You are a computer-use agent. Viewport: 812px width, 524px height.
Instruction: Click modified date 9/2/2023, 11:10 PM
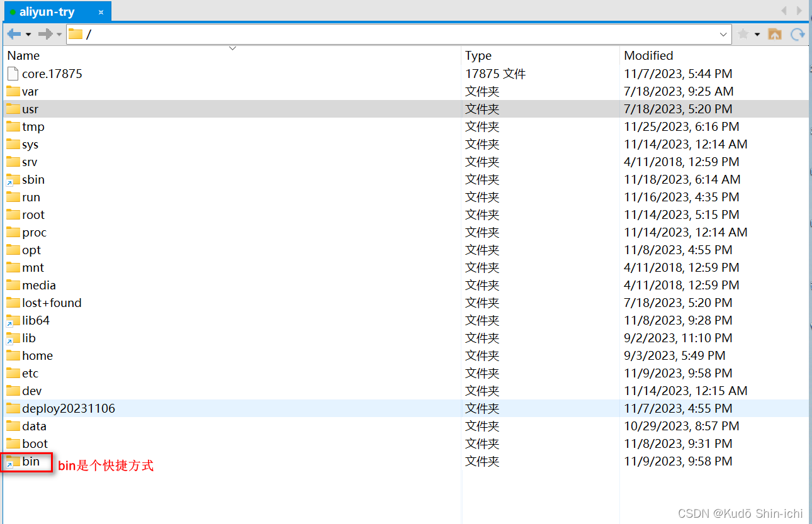tap(679, 338)
